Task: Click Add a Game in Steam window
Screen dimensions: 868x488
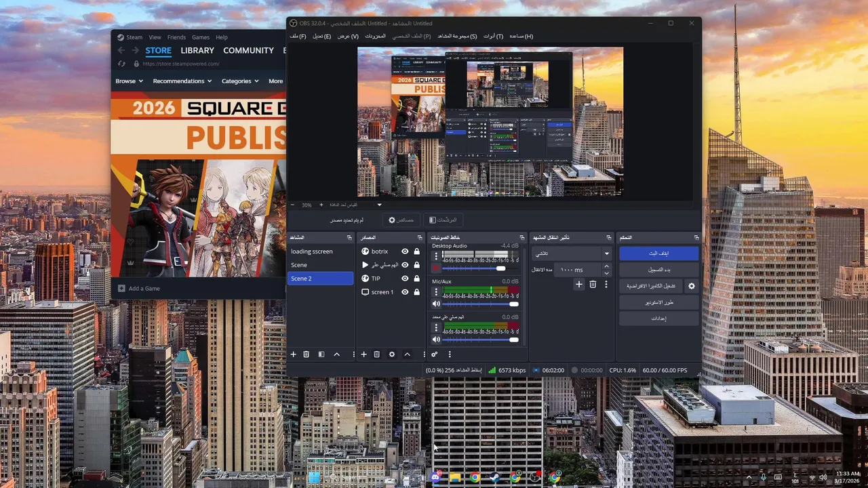Action: coord(139,288)
